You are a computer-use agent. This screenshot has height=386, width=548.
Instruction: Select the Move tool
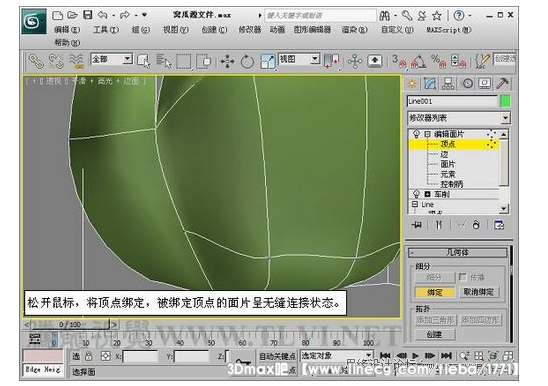[x=228, y=62]
